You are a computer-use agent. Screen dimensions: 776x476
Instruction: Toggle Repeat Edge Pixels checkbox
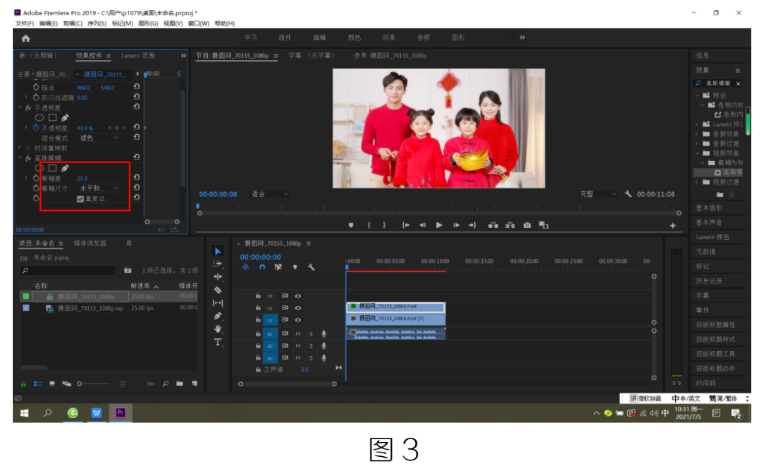pyautogui.click(x=80, y=199)
